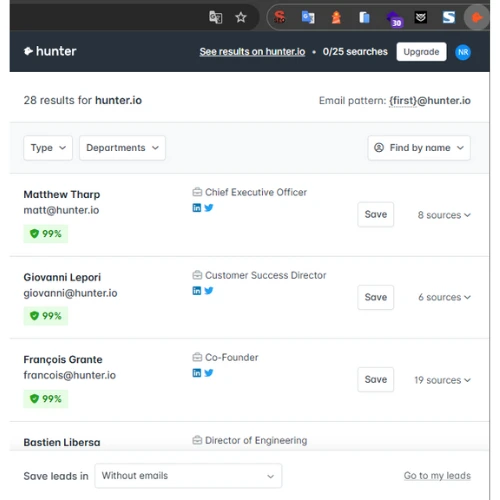500x500 pixels.
Task: Click email giovanni@hunter.io
Action: [70, 293]
